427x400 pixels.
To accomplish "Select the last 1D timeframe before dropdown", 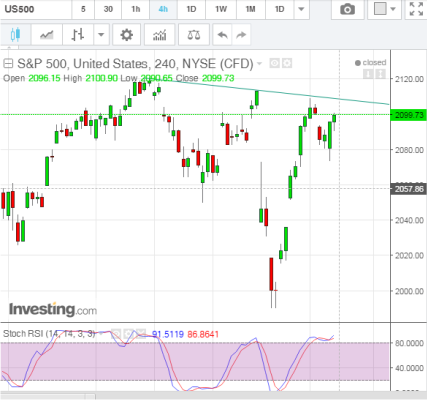I will tap(279, 9).
